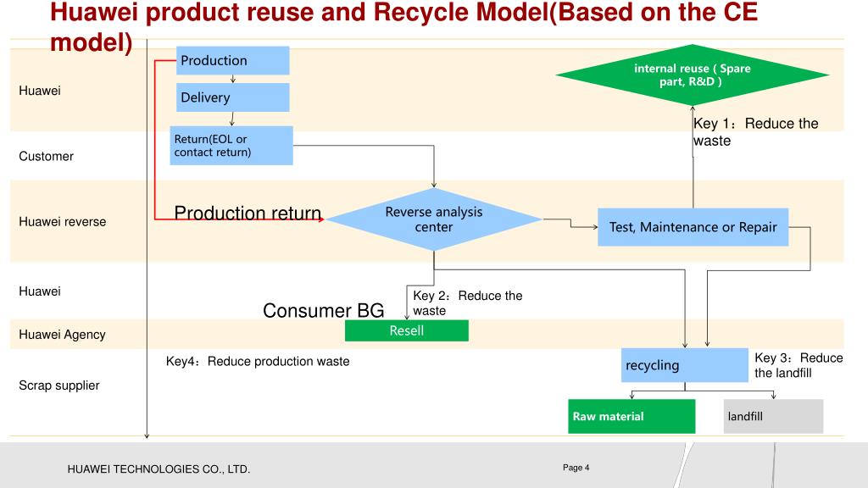Select the "Huawei Agency" lane label
The width and height of the screenshot is (868, 488).
pyautogui.click(x=62, y=334)
